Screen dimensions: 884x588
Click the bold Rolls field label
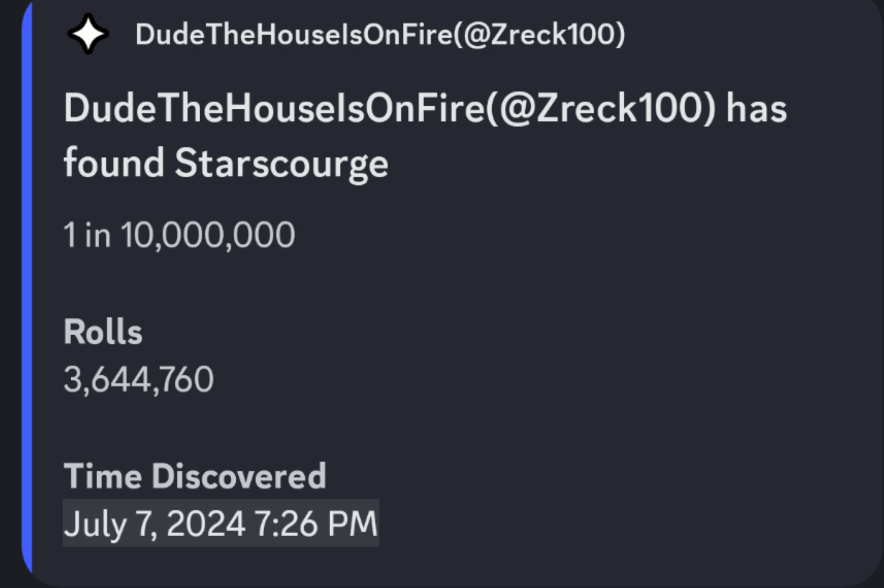(x=103, y=332)
